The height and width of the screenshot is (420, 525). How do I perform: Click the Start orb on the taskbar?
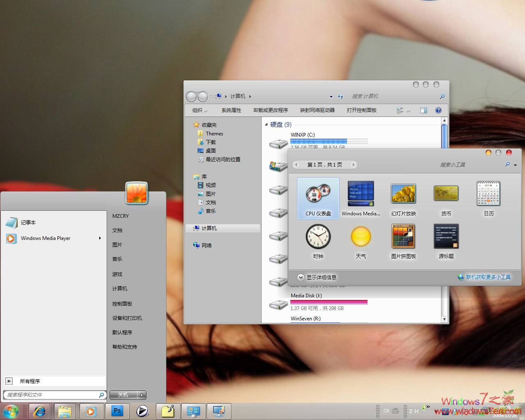point(11,411)
